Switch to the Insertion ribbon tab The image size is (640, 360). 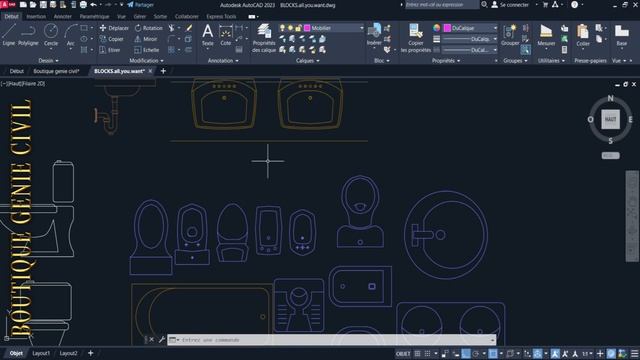[36, 16]
